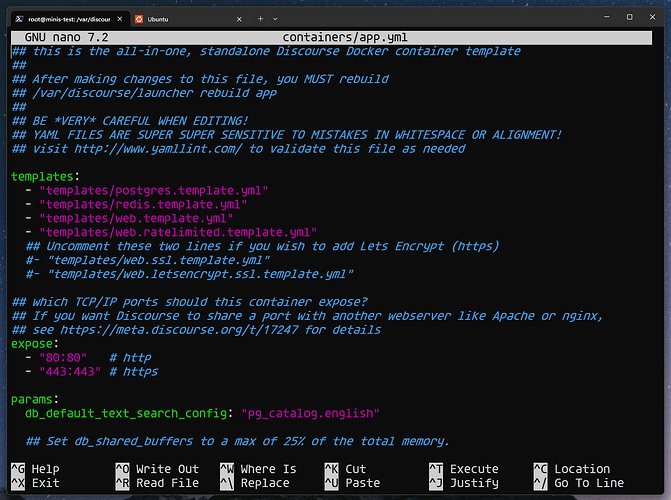
Task: Click the postgres.template.yml line
Action: click(x=147, y=190)
